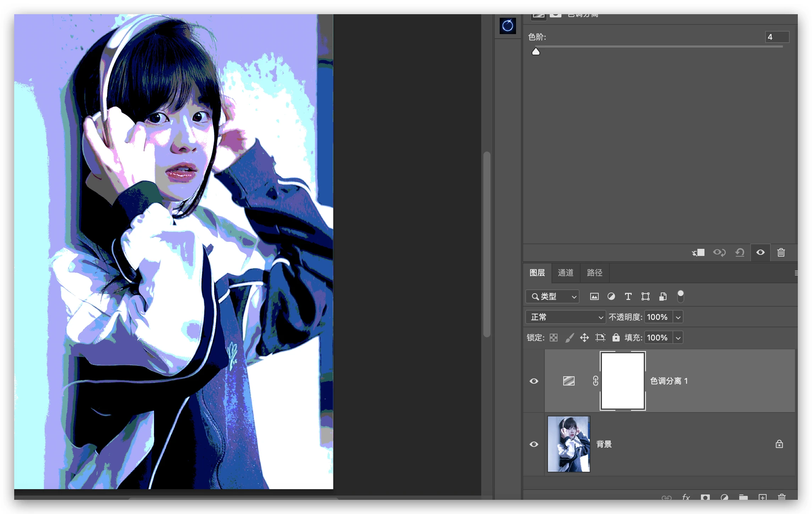Click lock all padlock icon
This screenshot has width=812, height=514.
616,338
